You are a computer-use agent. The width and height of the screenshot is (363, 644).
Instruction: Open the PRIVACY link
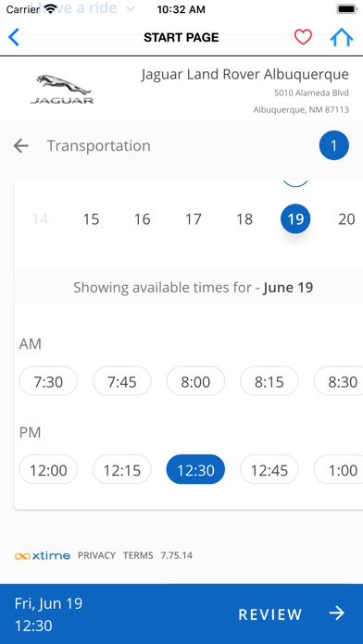(x=96, y=556)
